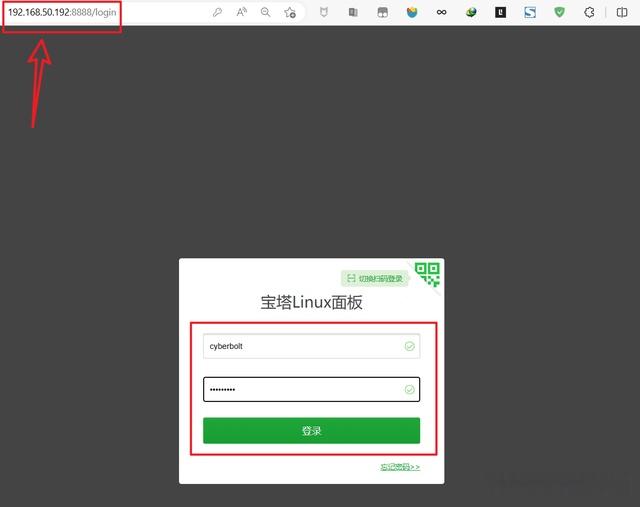Image resolution: width=640 pixels, height=507 pixels.
Task: Click the green globe download manager extension
Action: click(x=471, y=13)
